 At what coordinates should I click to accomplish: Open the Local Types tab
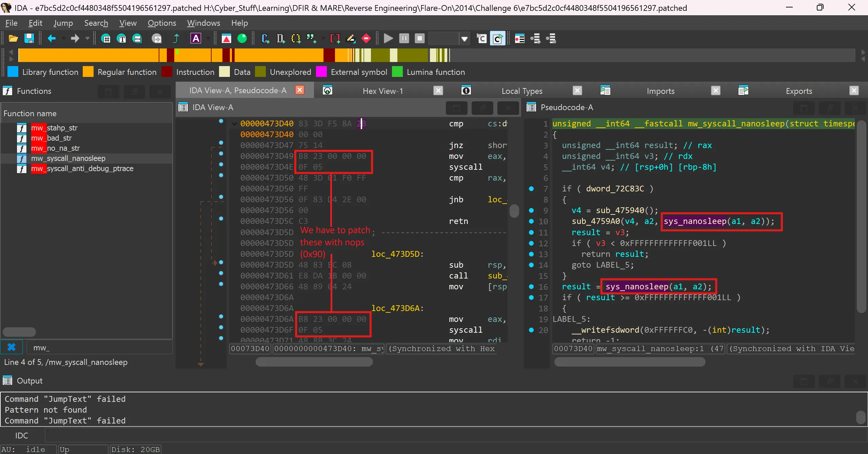(x=522, y=91)
